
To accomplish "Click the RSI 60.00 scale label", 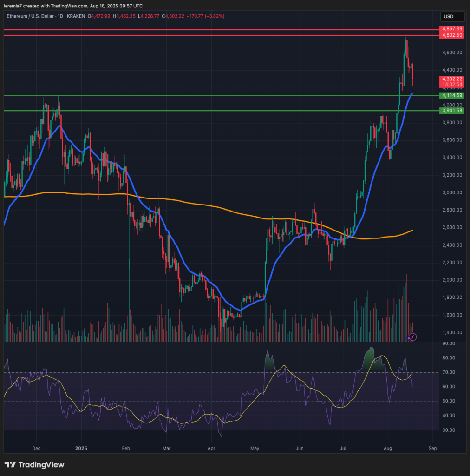I will (449, 387).
